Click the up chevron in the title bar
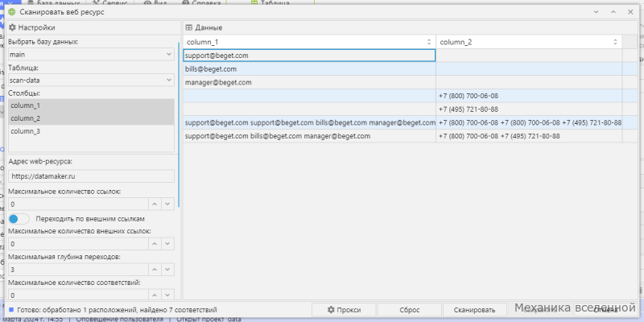 coord(613,12)
